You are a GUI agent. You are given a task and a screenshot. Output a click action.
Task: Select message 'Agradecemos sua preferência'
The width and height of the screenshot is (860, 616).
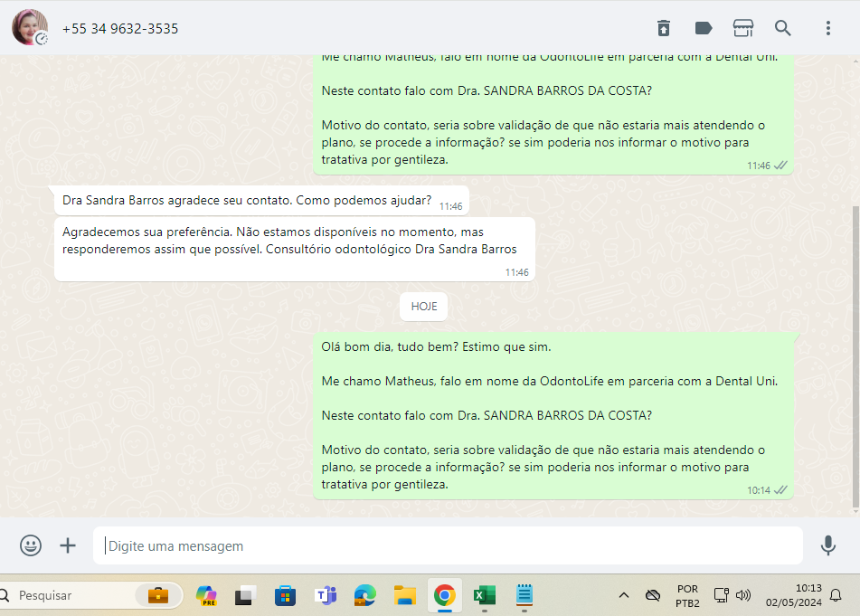coord(295,249)
